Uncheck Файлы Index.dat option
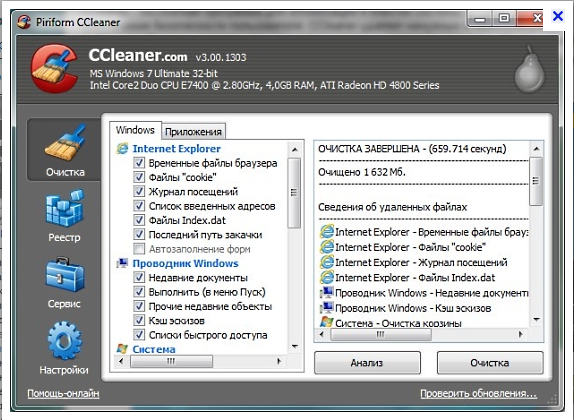Viewport: 574px width, 420px height. point(139,220)
